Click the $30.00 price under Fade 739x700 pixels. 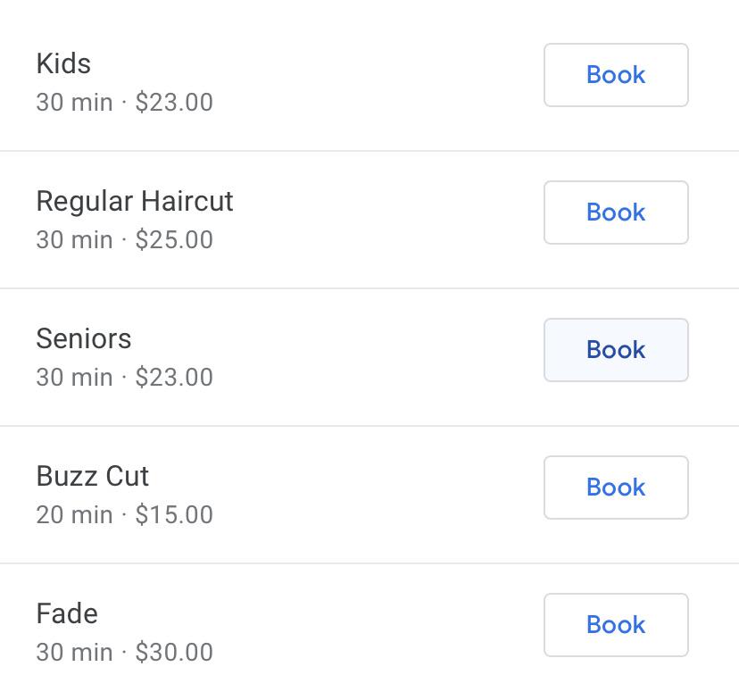[176, 652]
